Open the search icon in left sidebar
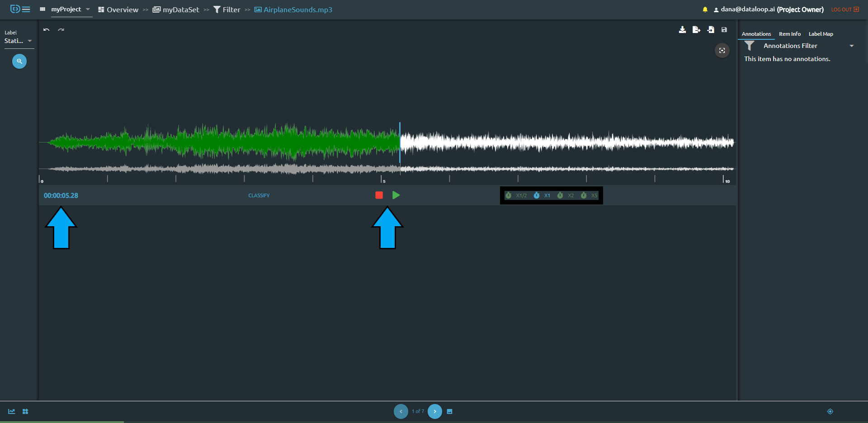The height and width of the screenshot is (423, 868). coord(19,61)
